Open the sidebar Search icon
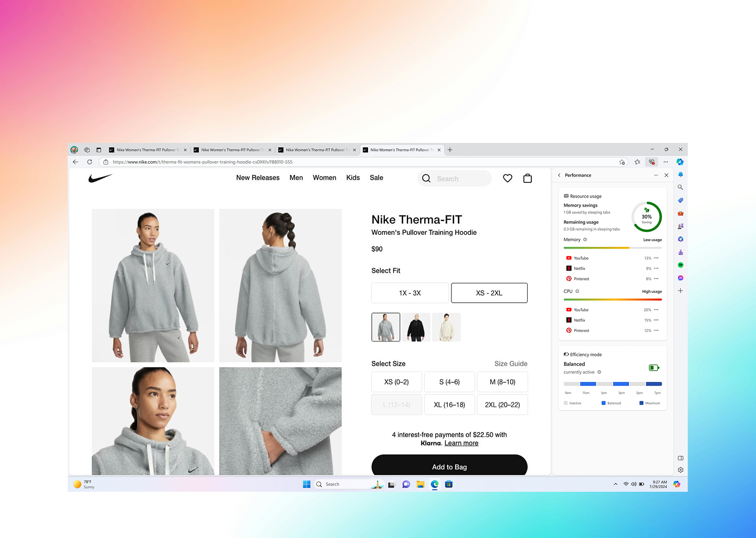The width and height of the screenshot is (756, 538). click(680, 187)
